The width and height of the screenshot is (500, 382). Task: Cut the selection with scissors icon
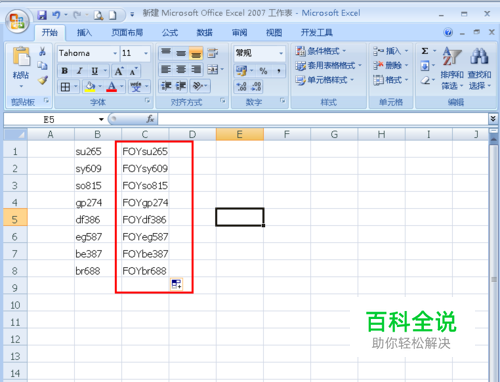coord(42,51)
